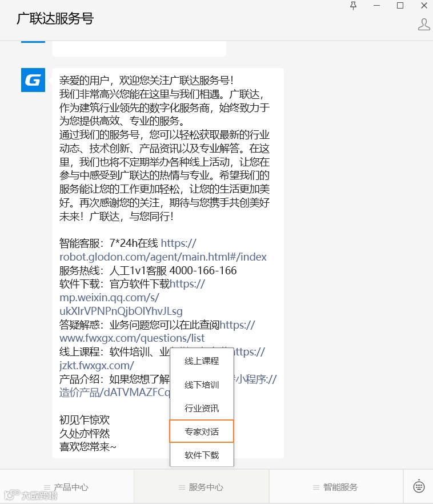Switch to keyboard input mode icon
Viewport: 433px width, 504px height.
click(x=419, y=486)
